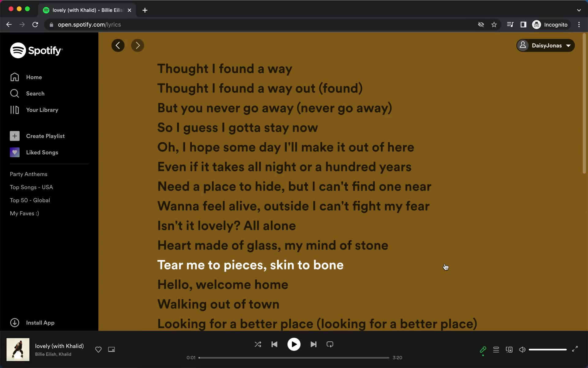Viewport: 588px width, 368px height.
Task: Click the Liked Songs playlist thumbnail
Action: pyautogui.click(x=14, y=152)
